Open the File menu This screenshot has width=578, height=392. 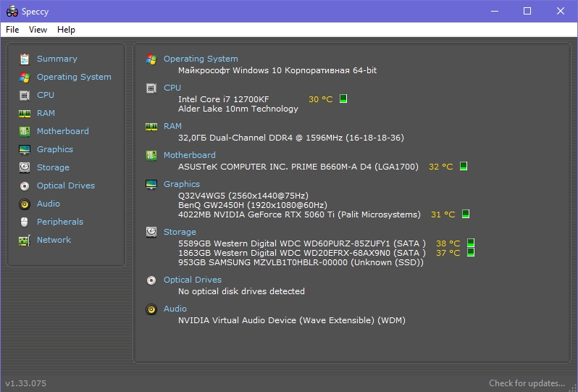[12, 30]
